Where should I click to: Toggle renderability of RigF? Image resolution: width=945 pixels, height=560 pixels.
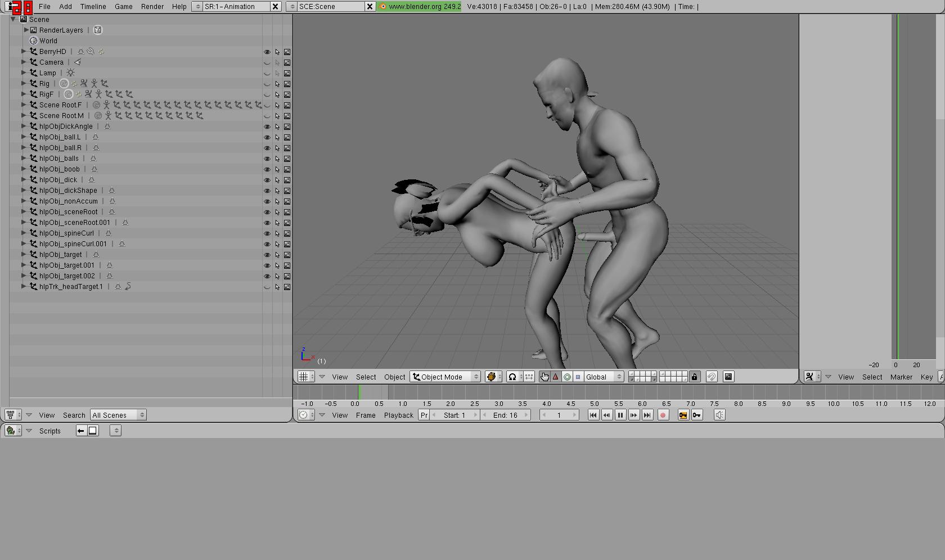(287, 94)
